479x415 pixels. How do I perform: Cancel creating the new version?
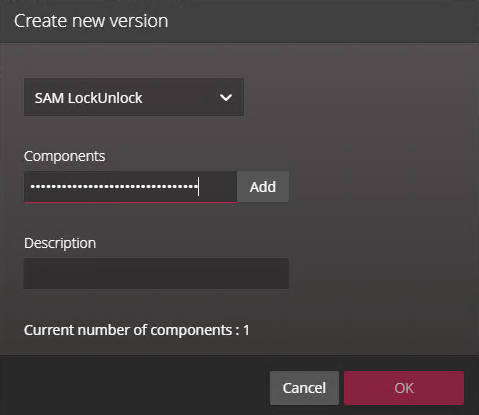(304, 388)
